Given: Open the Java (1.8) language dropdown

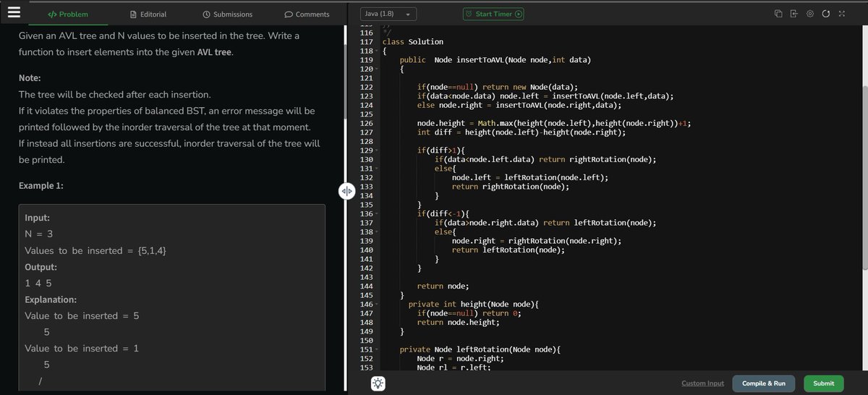Looking at the screenshot, I should pyautogui.click(x=388, y=14).
